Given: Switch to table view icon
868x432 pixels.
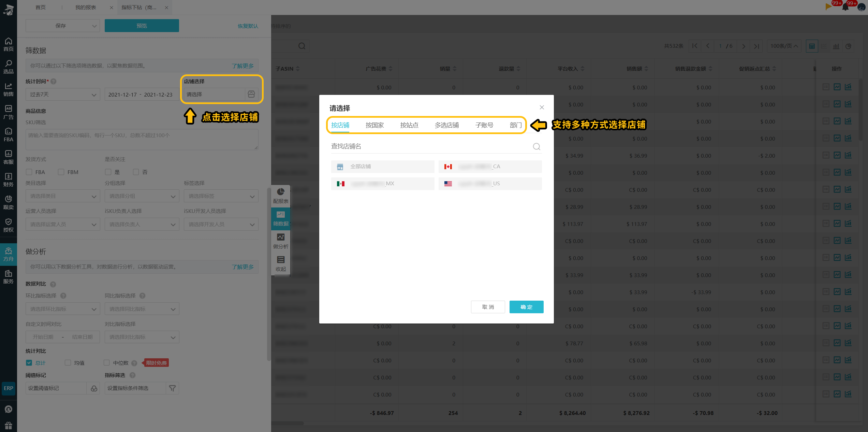Looking at the screenshot, I should pyautogui.click(x=812, y=46).
